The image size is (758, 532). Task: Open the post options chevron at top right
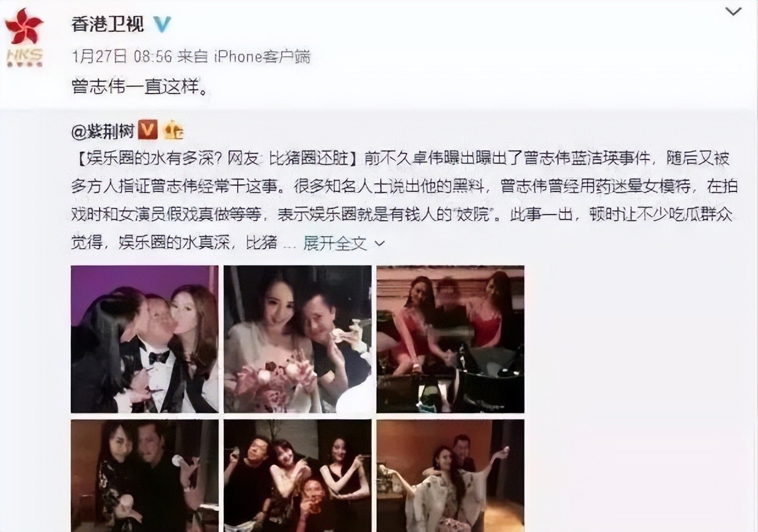(x=732, y=12)
